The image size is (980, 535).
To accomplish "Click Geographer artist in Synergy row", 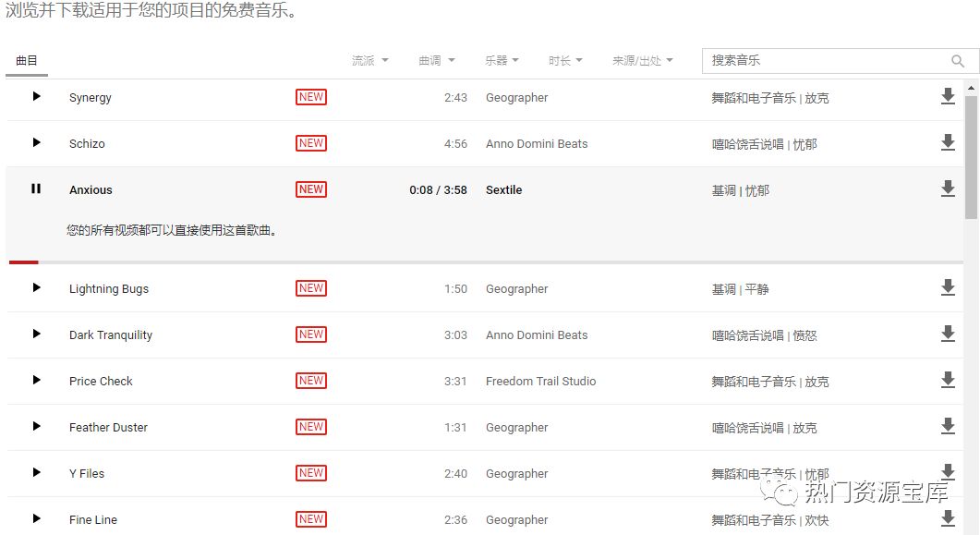I will coord(517,98).
